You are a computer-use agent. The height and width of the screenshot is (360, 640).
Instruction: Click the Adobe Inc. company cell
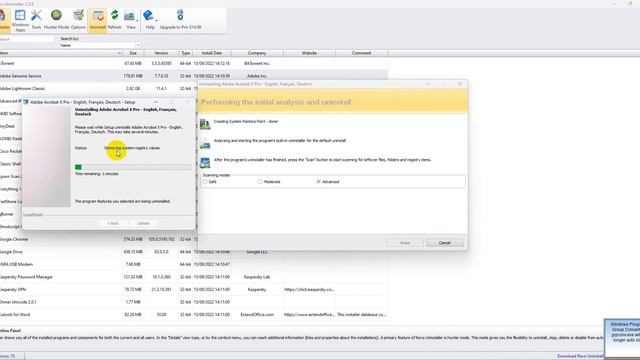257,76
